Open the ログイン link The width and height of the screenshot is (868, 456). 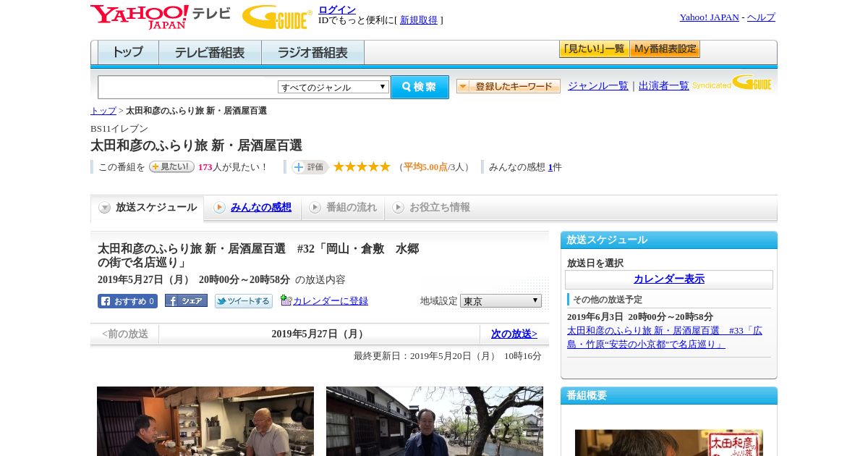(337, 9)
